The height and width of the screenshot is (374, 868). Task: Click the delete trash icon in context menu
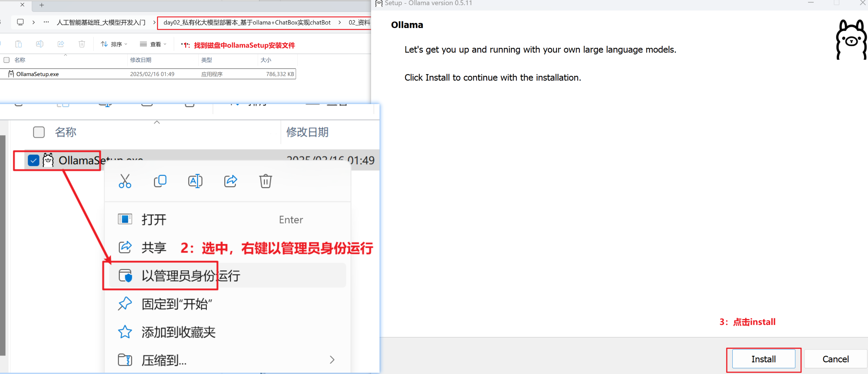pos(266,181)
